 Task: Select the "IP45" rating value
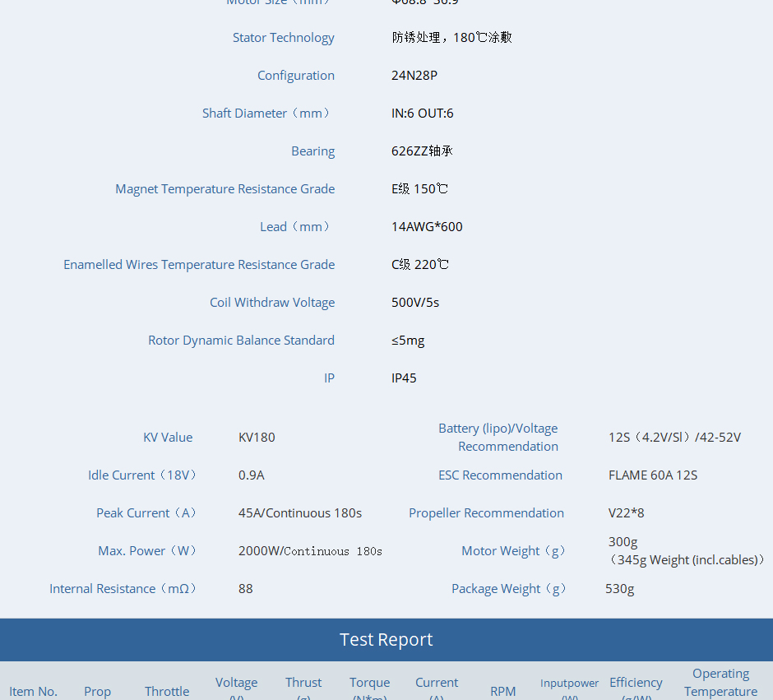coord(404,378)
